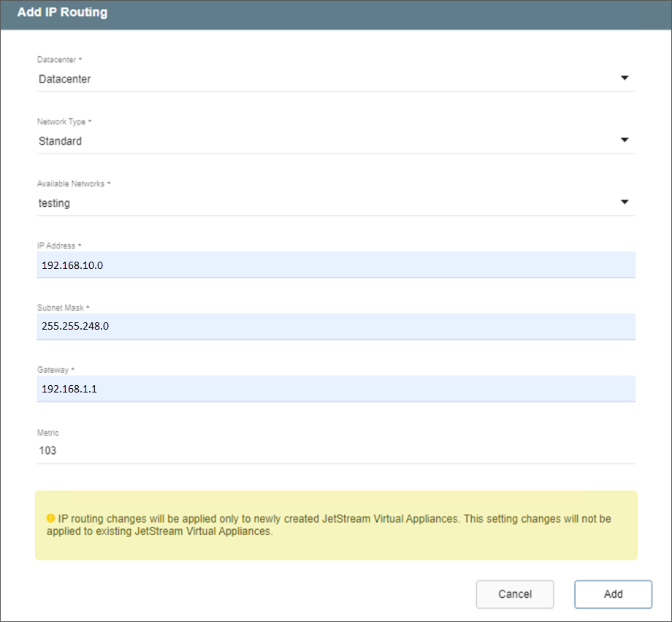Expand the Available Networks dropdown arrow
The image size is (672, 622).
(x=625, y=202)
